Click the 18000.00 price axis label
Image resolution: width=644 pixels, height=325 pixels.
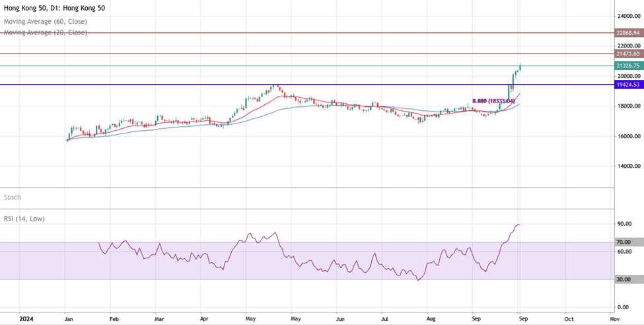(628, 106)
